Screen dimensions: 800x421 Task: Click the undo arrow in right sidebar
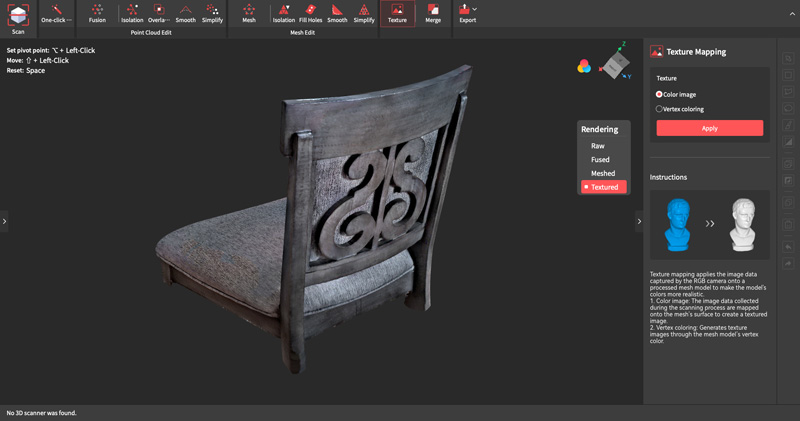point(788,247)
